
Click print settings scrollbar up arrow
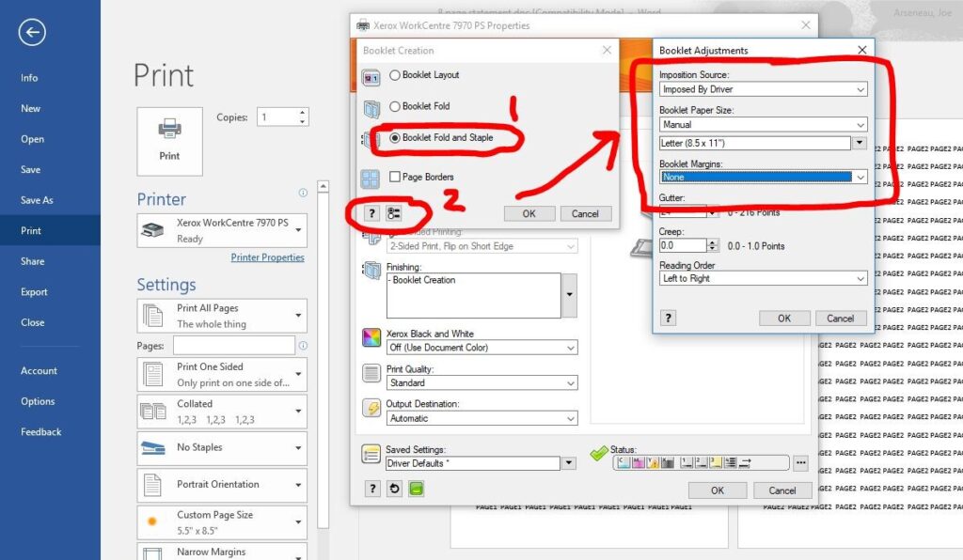pos(324,186)
